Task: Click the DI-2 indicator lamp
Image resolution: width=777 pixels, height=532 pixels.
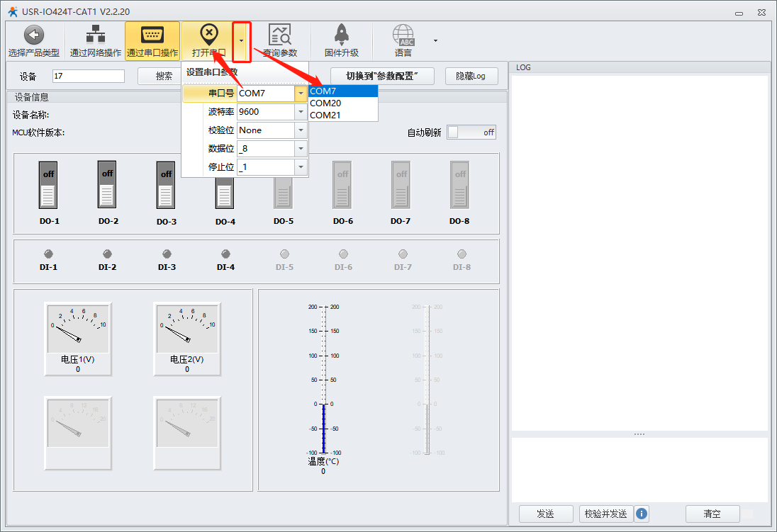Action: [x=107, y=254]
